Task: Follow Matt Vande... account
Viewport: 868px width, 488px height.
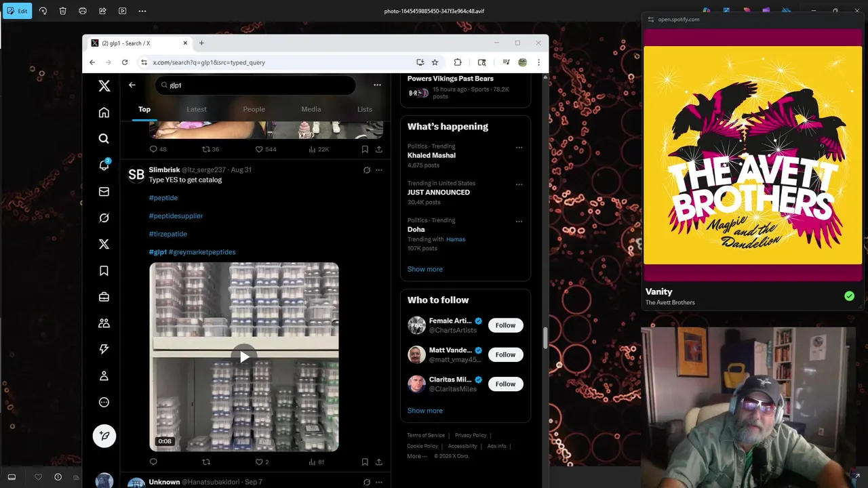Action: pos(505,354)
